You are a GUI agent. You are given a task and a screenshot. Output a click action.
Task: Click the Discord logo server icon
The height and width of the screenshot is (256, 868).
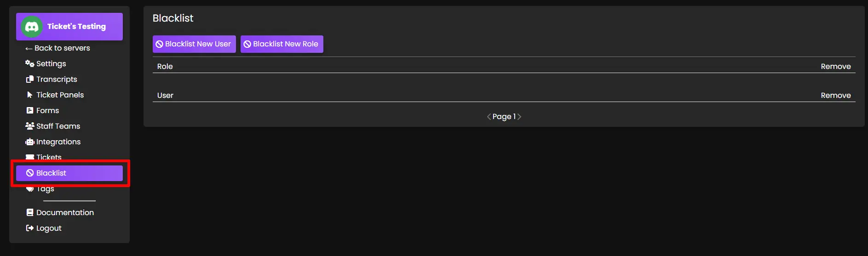coord(32,27)
